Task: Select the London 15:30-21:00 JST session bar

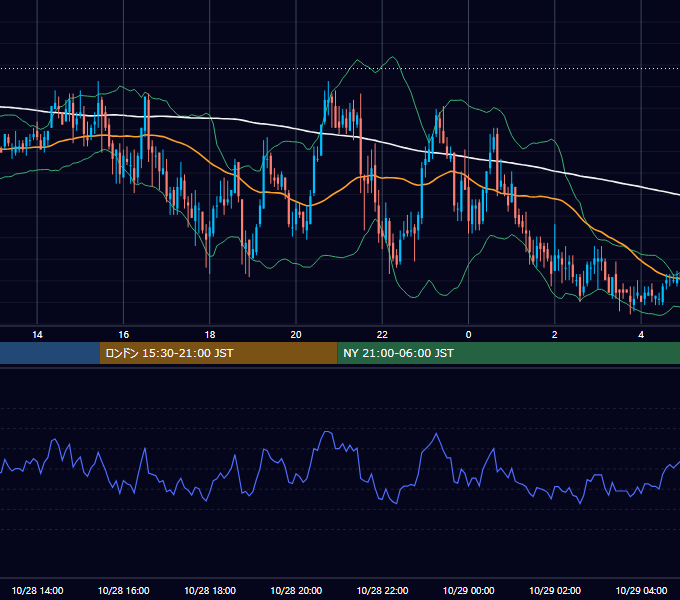Action: (x=219, y=353)
